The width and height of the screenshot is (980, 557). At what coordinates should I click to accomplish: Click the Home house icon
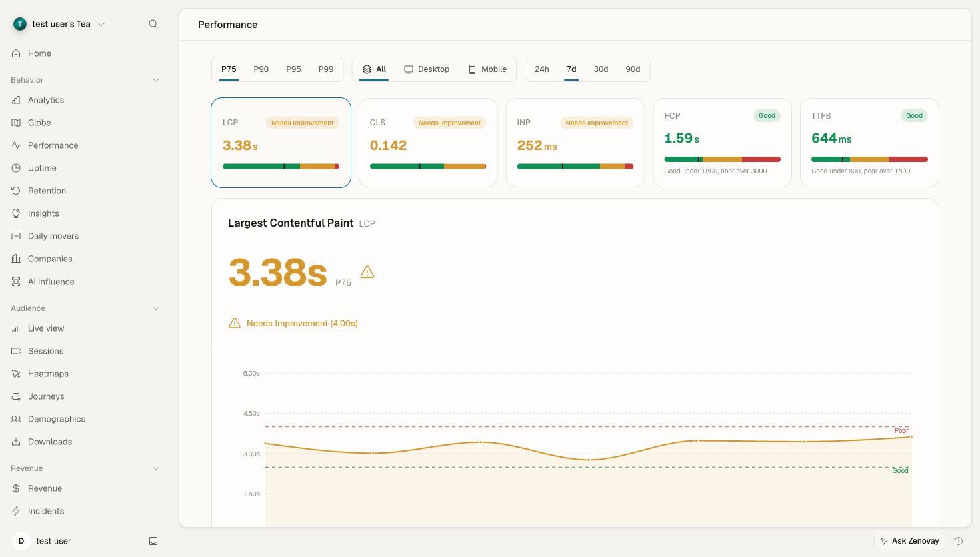tap(16, 53)
